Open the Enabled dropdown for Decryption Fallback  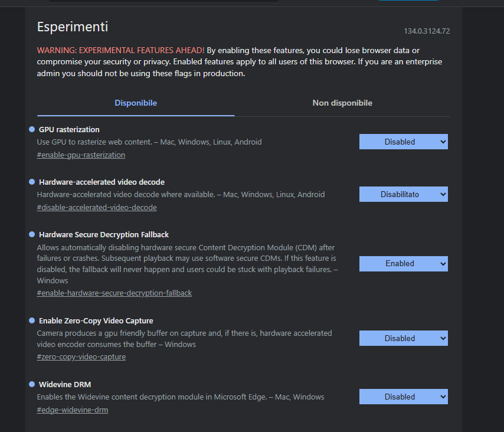tap(404, 264)
